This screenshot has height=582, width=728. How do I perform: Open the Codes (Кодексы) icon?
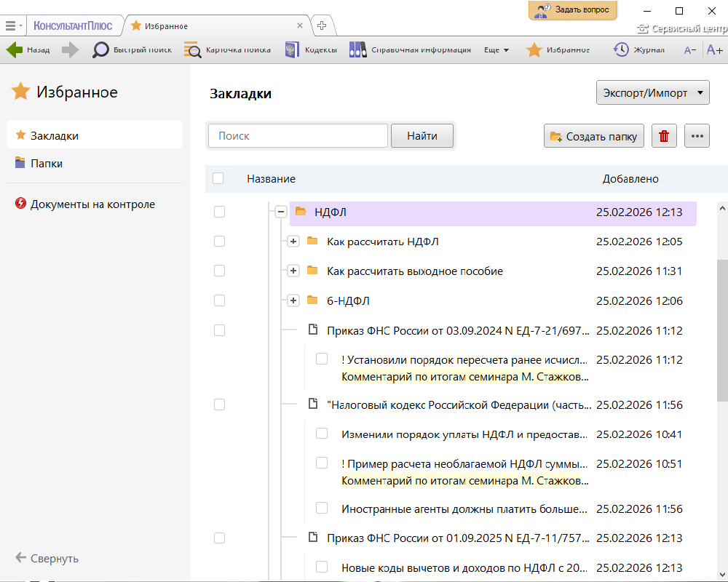tap(292, 50)
